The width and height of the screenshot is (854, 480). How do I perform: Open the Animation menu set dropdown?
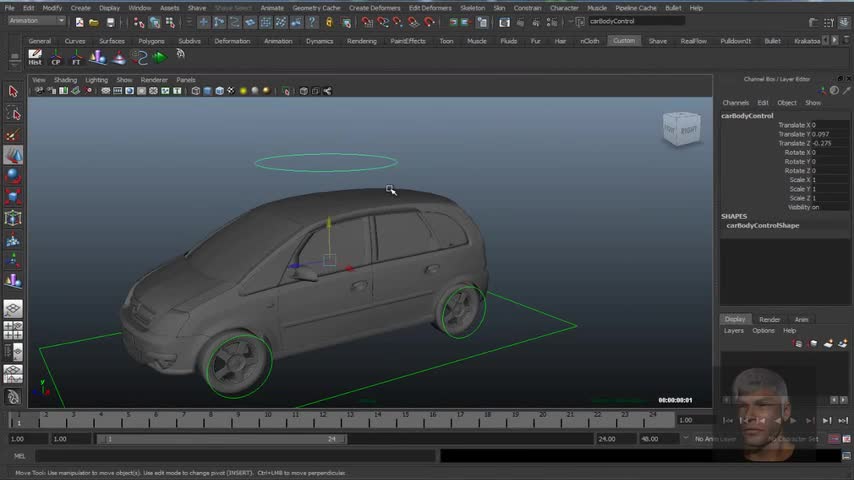point(36,21)
